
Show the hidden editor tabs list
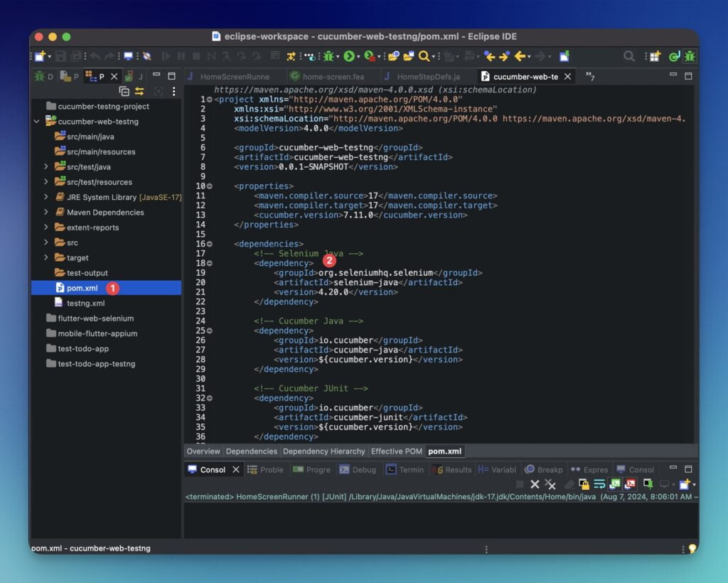[x=589, y=75]
